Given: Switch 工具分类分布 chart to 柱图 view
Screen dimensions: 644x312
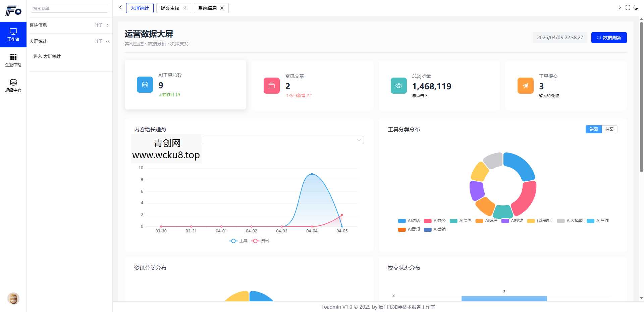Looking at the screenshot, I should pos(609,129).
